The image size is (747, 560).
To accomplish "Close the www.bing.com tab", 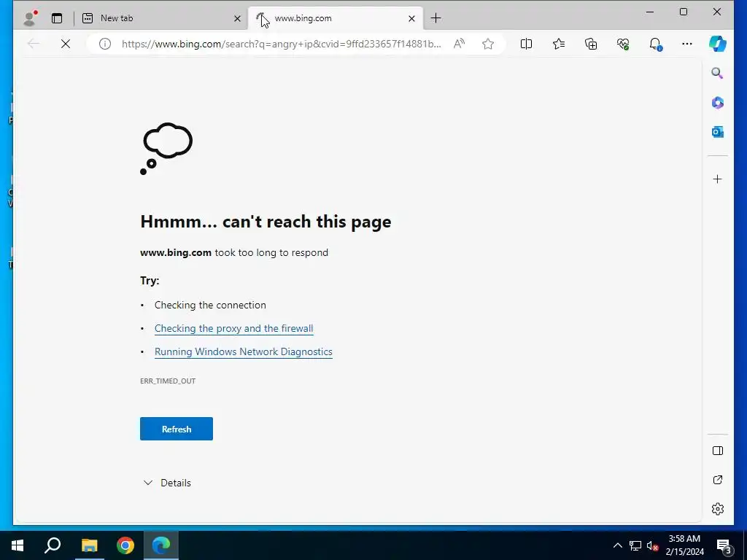I will coord(411,18).
